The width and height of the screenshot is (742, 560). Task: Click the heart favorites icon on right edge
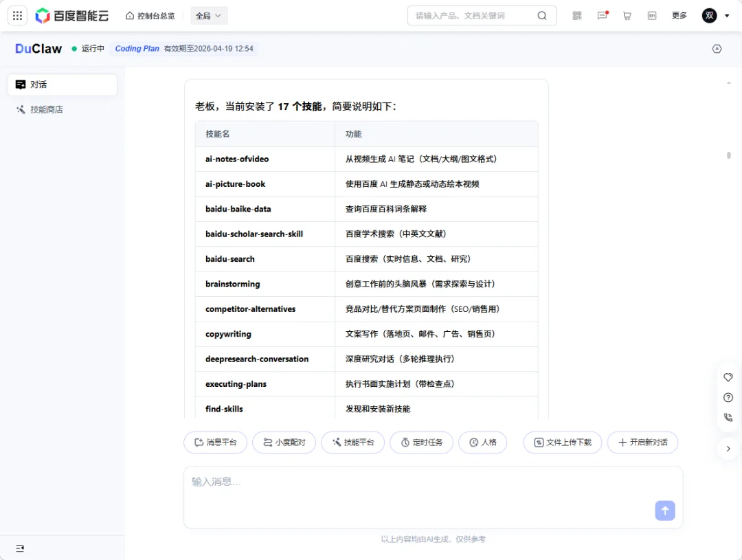[x=728, y=377]
